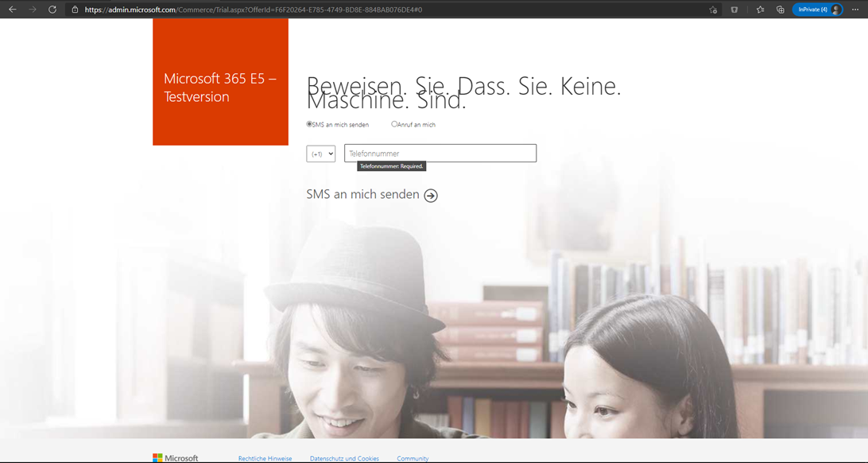View site security lock information
The image size is (868, 463).
pos(76,10)
